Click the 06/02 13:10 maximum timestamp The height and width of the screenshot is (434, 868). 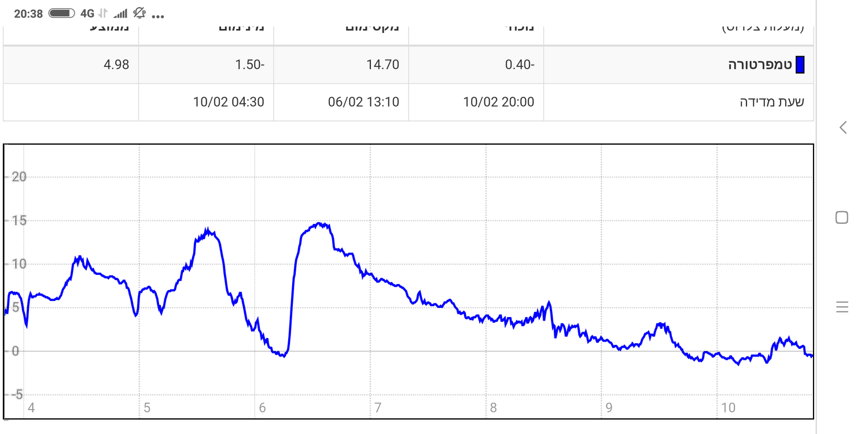(x=363, y=102)
